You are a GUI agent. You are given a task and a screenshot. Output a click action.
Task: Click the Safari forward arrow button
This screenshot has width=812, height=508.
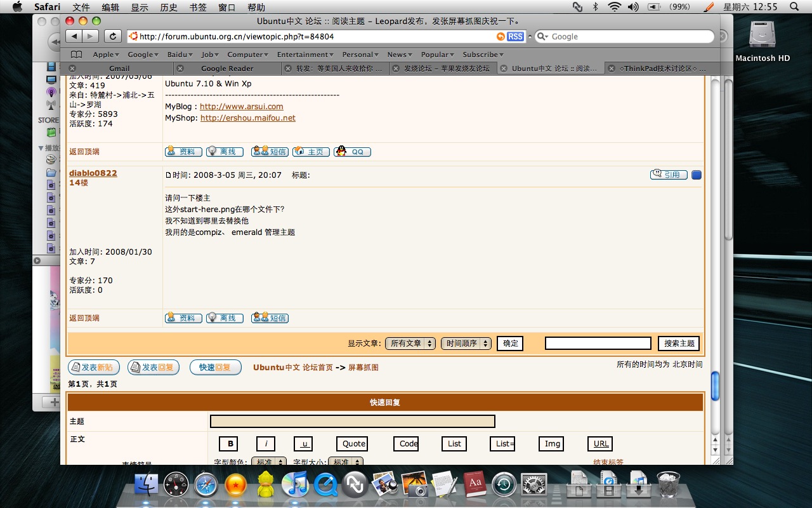click(91, 36)
